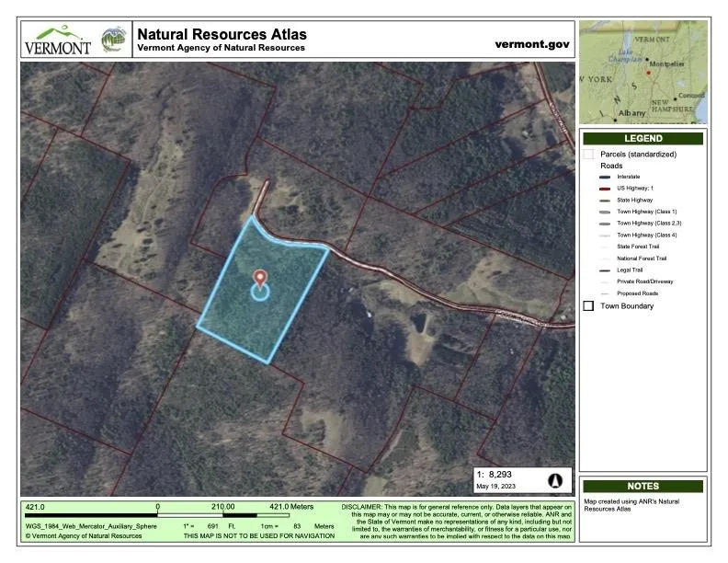This screenshot has width=728, height=563.
Task: Click the Agency of Natural Resources seal
Action: click(113, 40)
